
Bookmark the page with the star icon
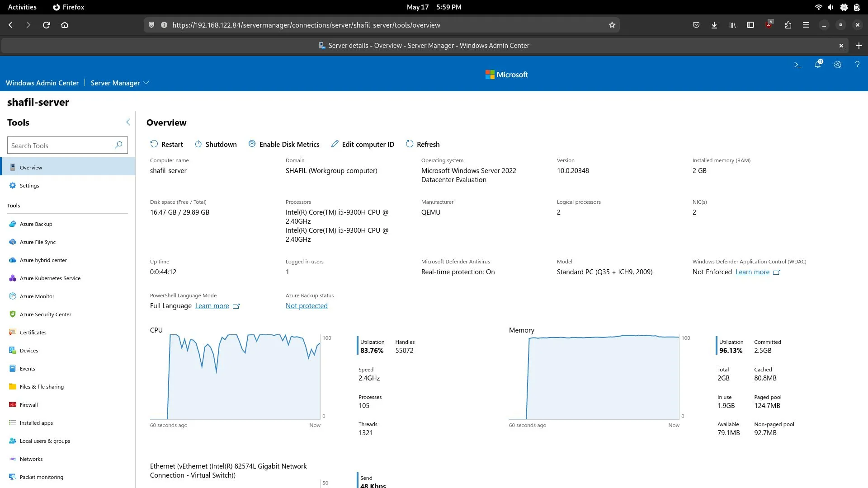(612, 25)
